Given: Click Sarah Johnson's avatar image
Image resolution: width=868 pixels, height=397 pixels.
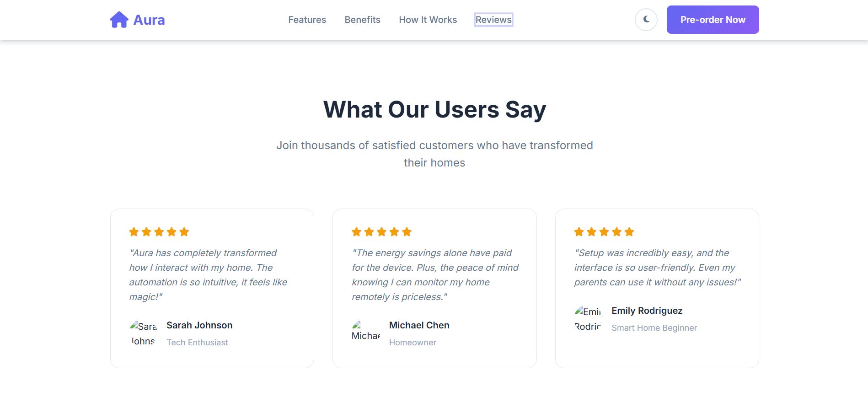Looking at the screenshot, I should [x=143, y=333].
